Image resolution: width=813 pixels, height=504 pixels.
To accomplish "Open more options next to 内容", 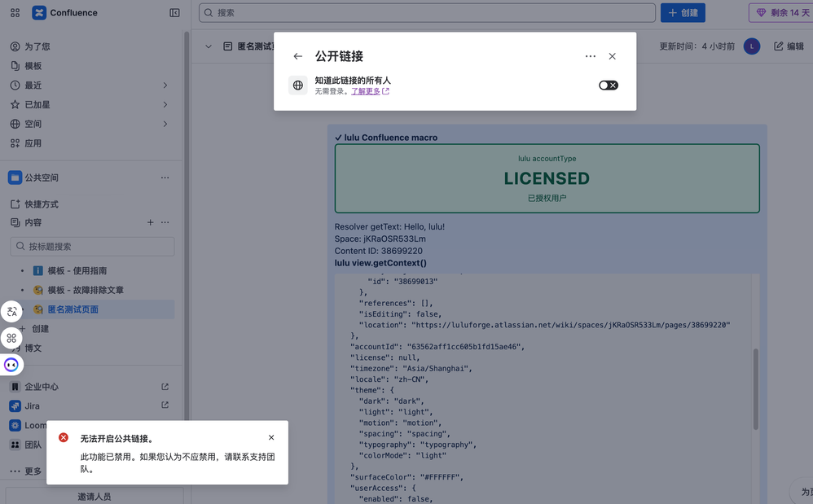I will (x=165, y=222).
